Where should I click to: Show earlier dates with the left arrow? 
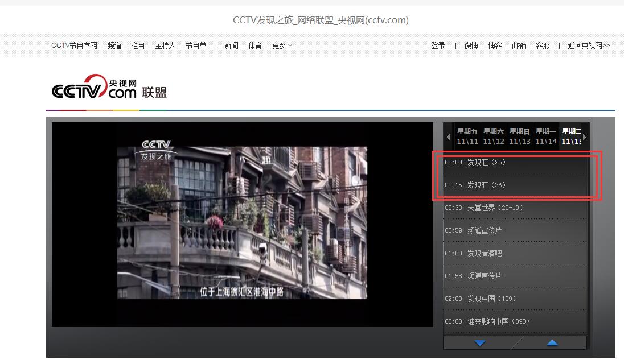click(448, 136)
